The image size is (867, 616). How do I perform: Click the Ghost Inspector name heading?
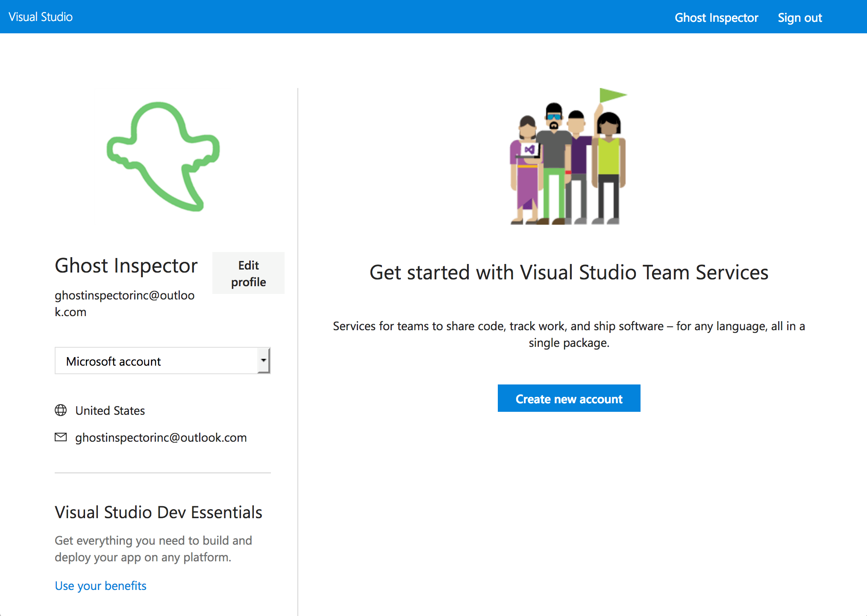(126, 265)
